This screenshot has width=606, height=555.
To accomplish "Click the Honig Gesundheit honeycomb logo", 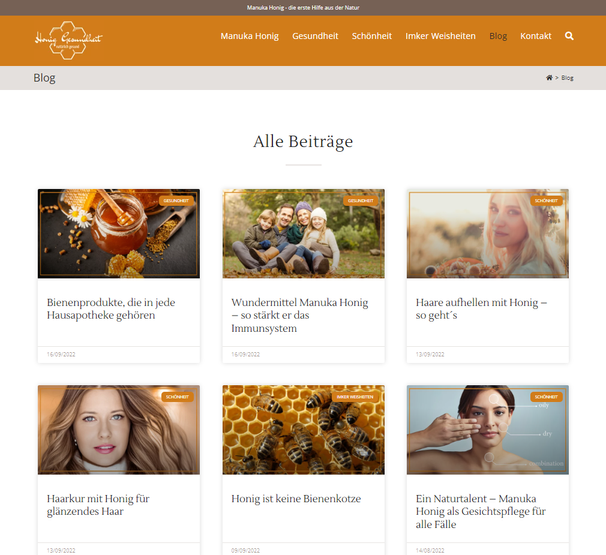I will [x=68, y=40].
